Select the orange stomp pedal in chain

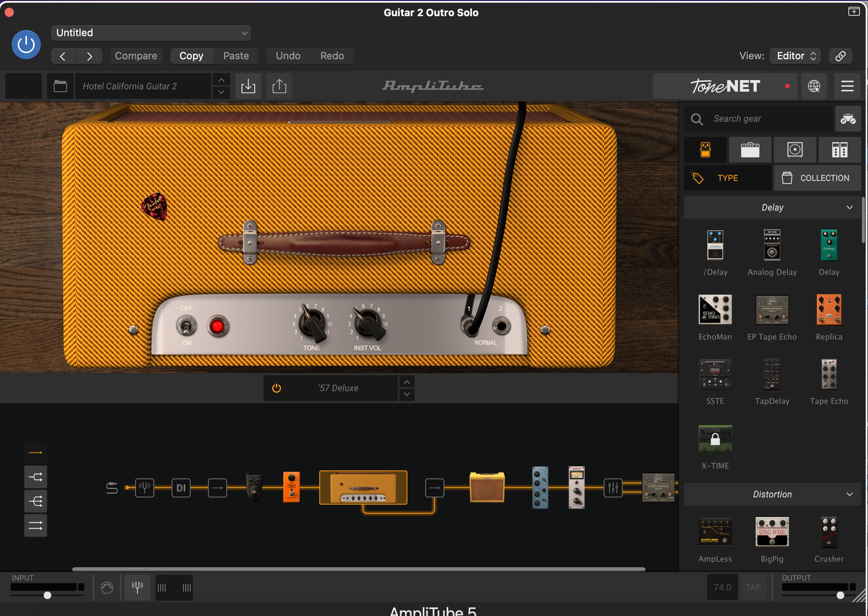(x=292, y=487)
